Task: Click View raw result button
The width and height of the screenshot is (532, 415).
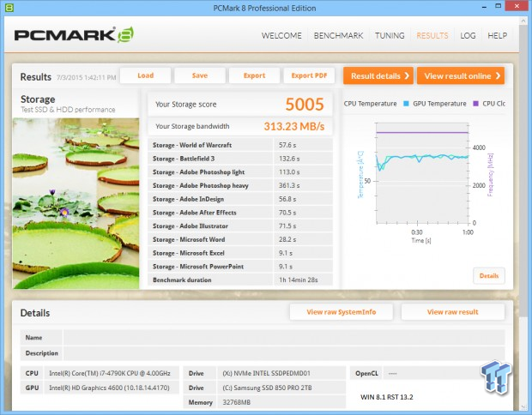Action: tap(452, 312)
